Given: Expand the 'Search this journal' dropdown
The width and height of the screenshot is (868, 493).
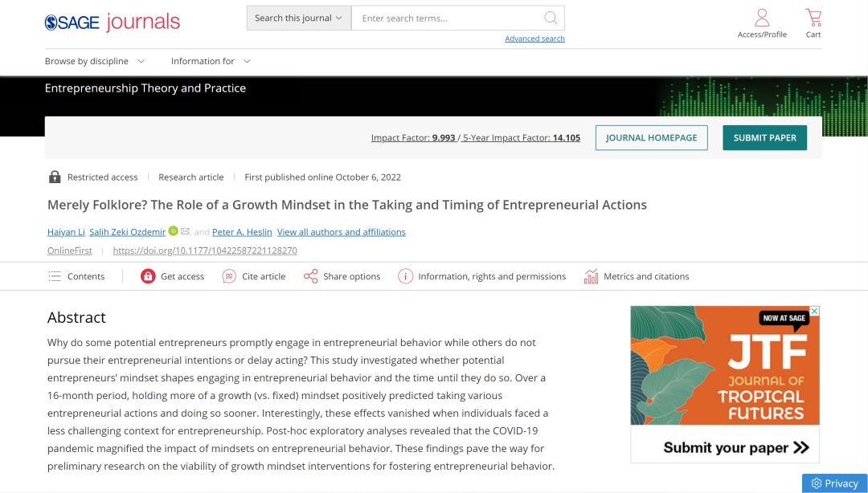Looking at the screenshot, I should coord(298,18).
